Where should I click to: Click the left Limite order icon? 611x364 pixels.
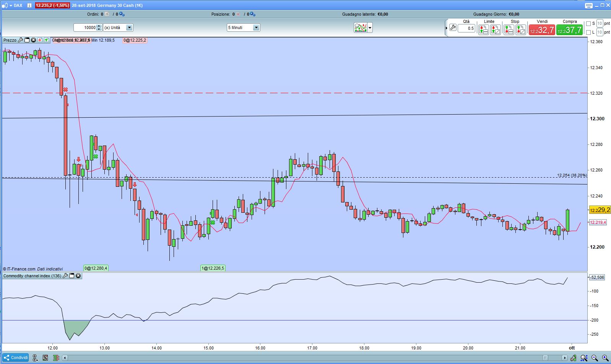[x=483, y=30]
